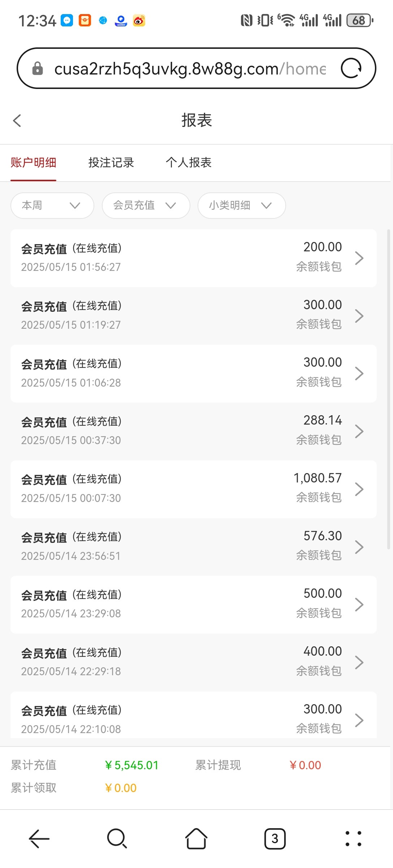Open browser search from bottom bar
Viewport: 393px width, 868px height.
click(x=117, y=838)
